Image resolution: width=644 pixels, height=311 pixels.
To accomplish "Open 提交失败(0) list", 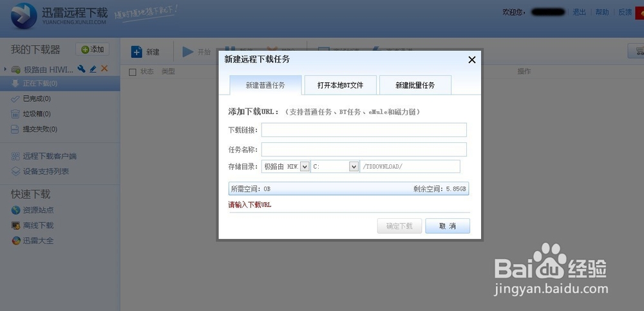I will click(40, 129).
